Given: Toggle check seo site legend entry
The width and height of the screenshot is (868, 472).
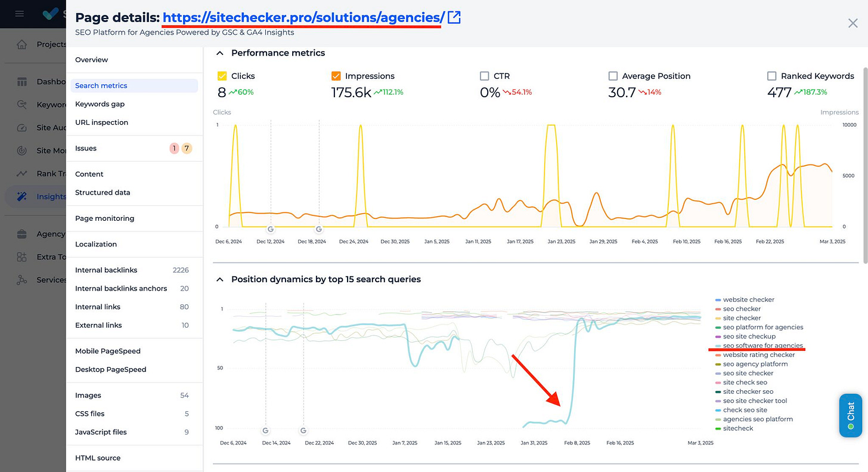Looking at the screenshot, I should 741,410.
